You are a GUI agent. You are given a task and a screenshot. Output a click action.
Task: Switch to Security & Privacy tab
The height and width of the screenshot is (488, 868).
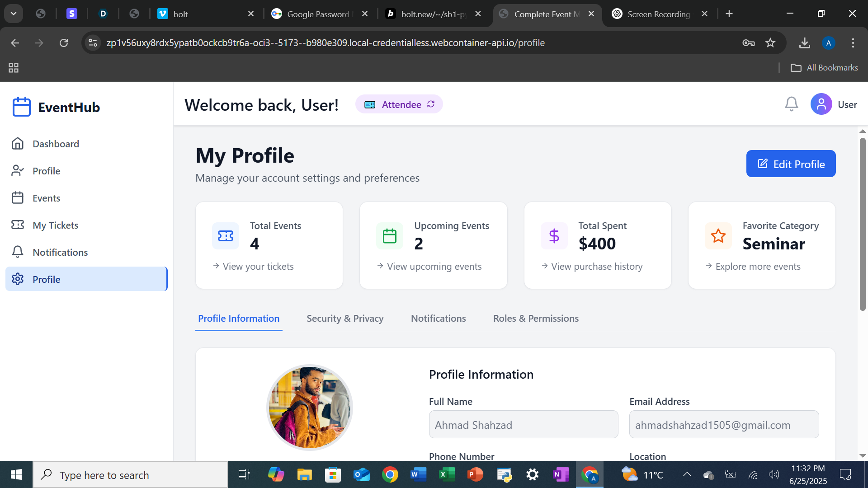(345, 319)
